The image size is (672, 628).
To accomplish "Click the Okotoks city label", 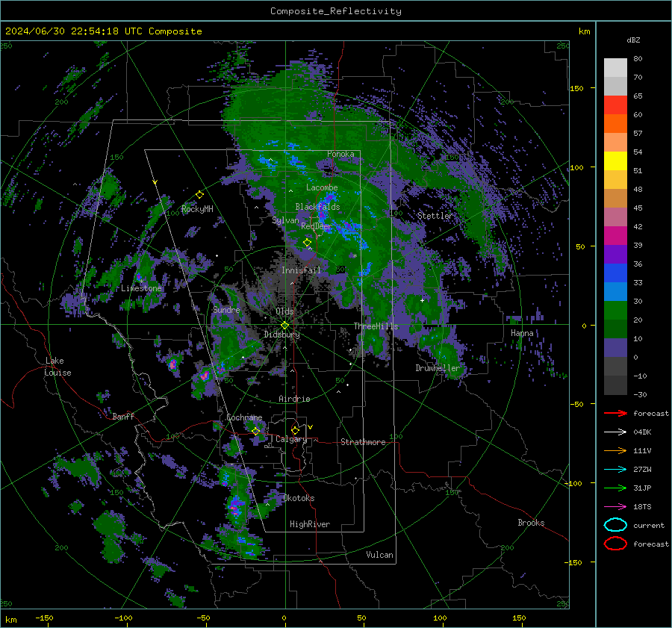I will [299, 498].
